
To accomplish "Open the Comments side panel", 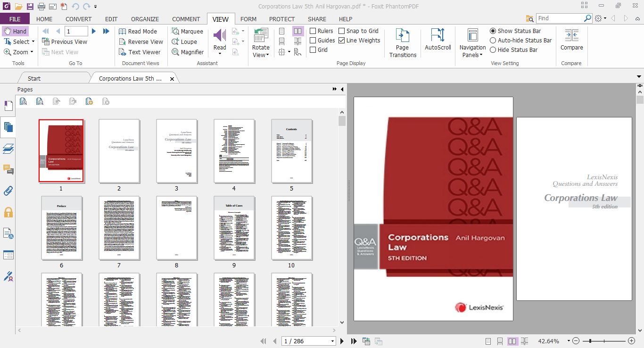I will coord(8,170).
